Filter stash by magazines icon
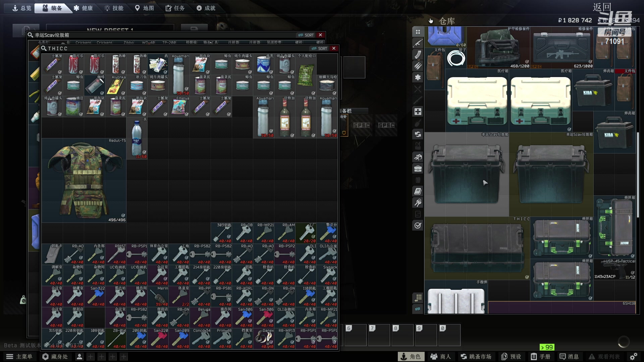Screen dimensions: 644x362 pyautogui.click(x=418, y=55)
